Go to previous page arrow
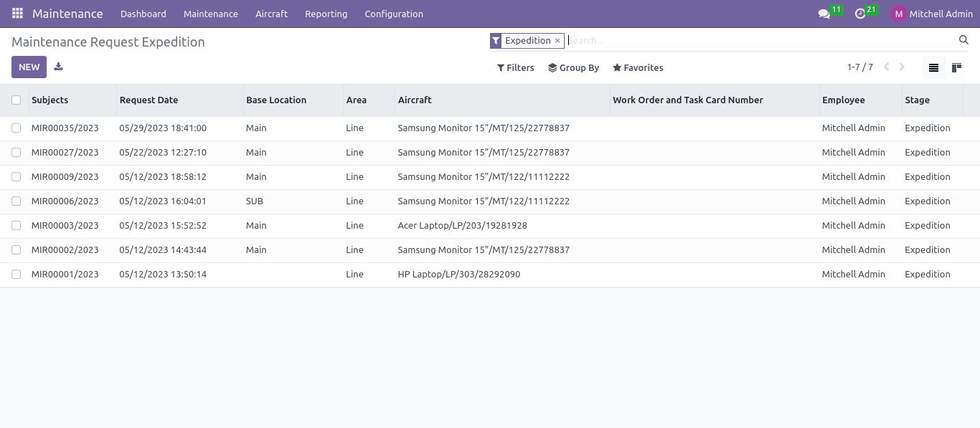The image size is (980, 428). click(x=887, y=67)
